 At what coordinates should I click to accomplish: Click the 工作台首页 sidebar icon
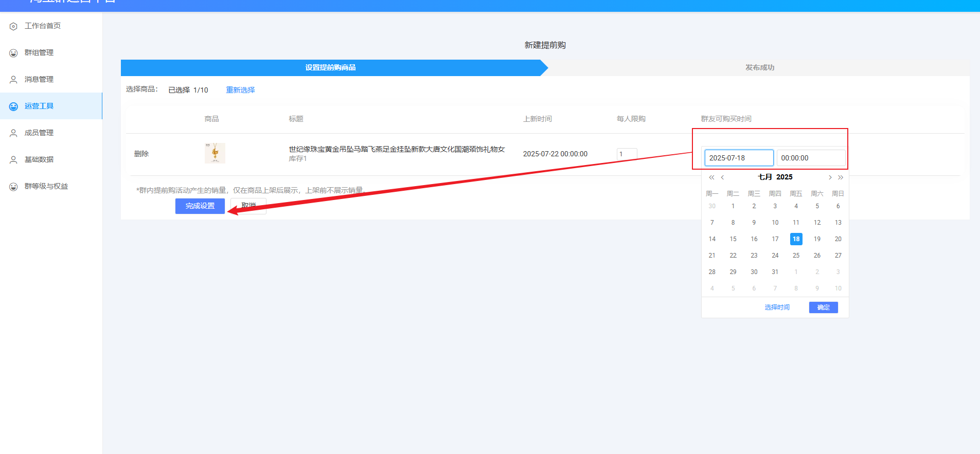point(13,26)
